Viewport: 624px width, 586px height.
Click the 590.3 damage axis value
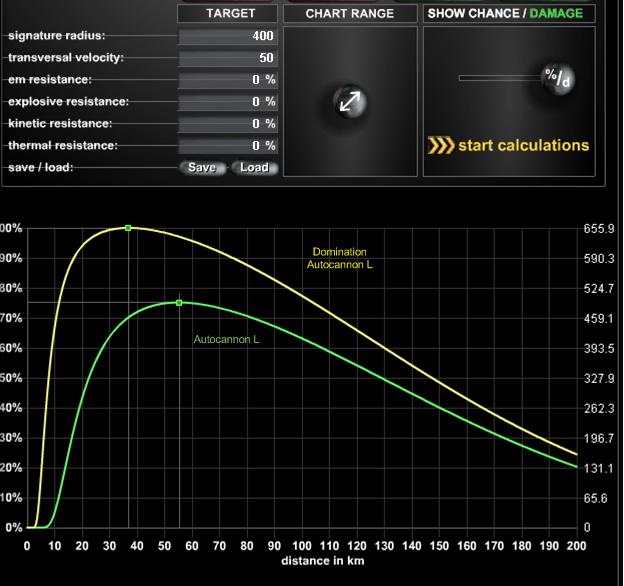599,259
